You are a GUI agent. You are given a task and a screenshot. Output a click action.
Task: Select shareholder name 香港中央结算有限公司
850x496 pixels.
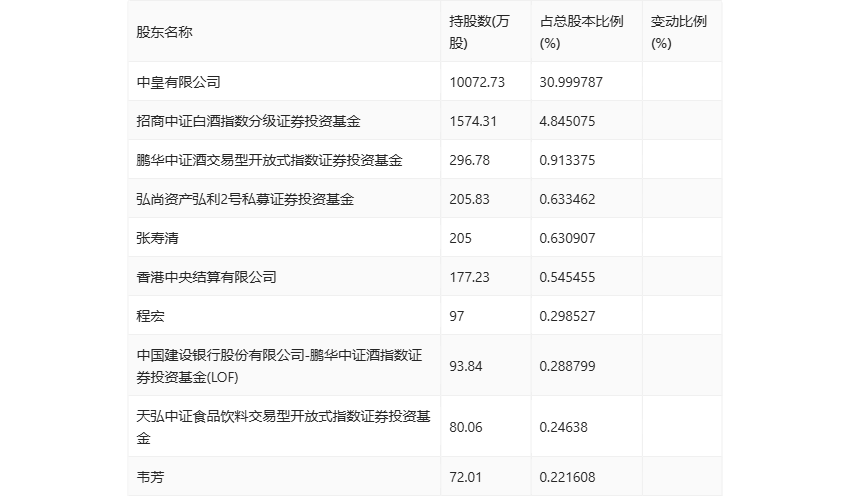pos(207,277)
